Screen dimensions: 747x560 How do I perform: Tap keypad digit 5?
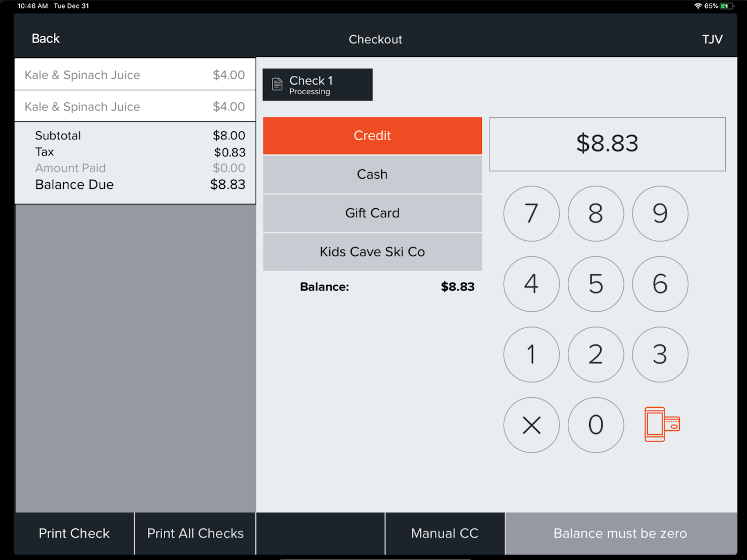click(x=596, y=284)
